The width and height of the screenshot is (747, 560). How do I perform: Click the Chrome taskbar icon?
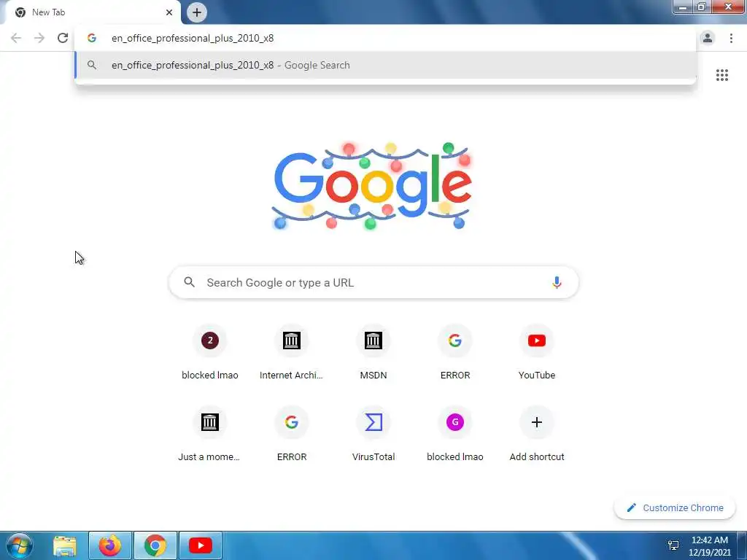pyautogui.click(x=155, y=545)
